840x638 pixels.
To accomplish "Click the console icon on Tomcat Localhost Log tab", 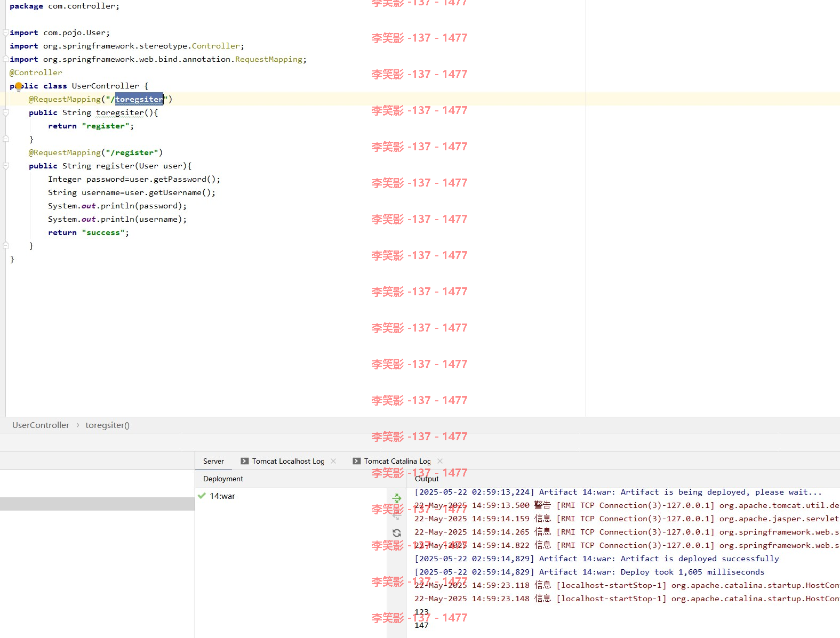I will (x=245, y=461).
